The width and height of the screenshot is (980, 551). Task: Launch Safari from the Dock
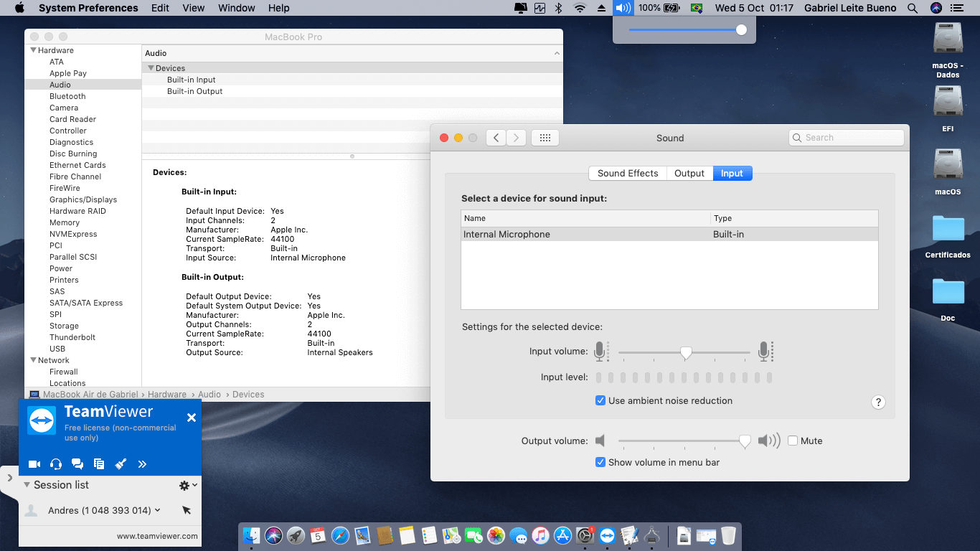coord(340,535)
